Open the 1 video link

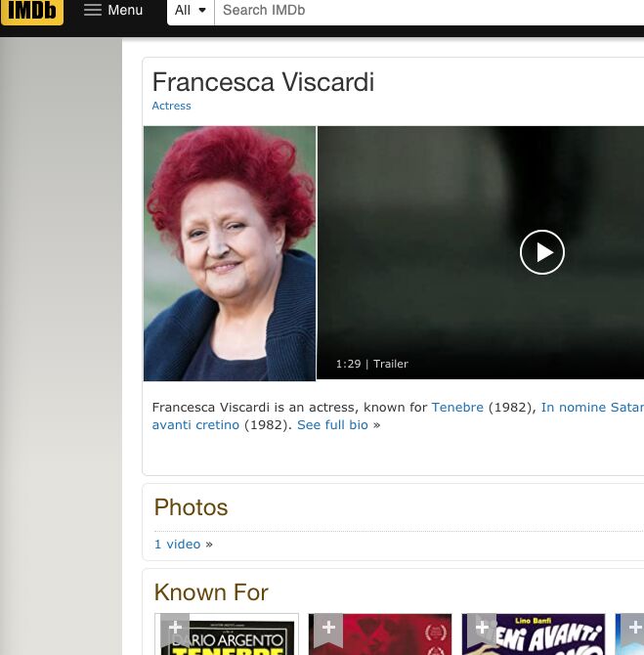[178, 544]
